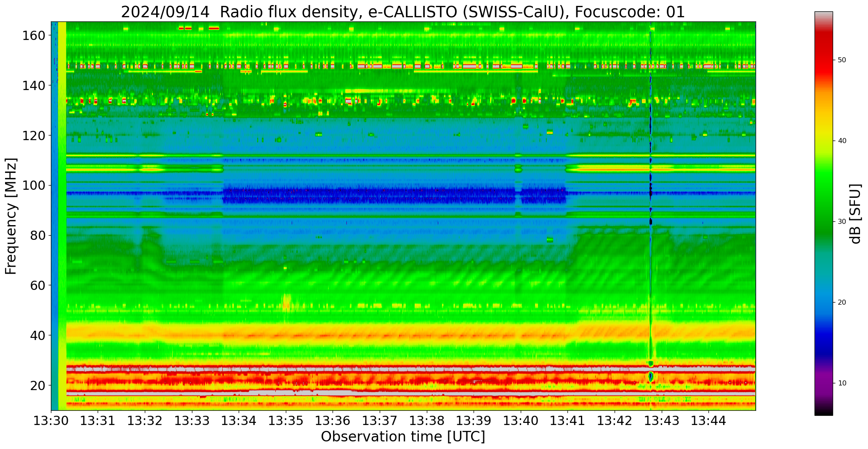
Task: Click the 13:30 time tick label
Action: pos(51,421)
